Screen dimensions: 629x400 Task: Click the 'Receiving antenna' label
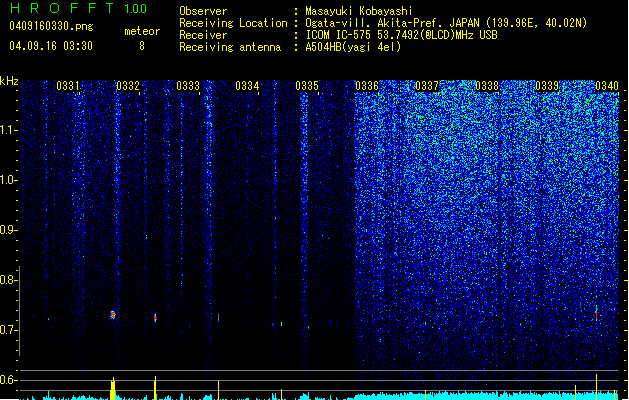pos(230,47)
